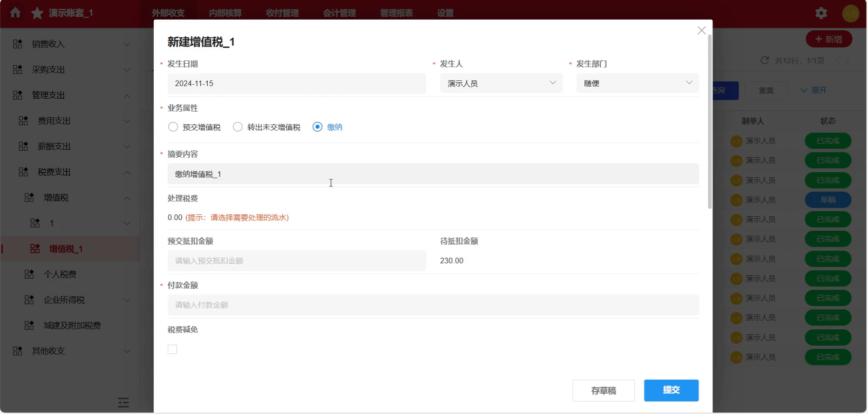Image resolution: width=868 pixels, height=414 pixels.
Task: Click the 存草稿 button
Action: [603, 391]
